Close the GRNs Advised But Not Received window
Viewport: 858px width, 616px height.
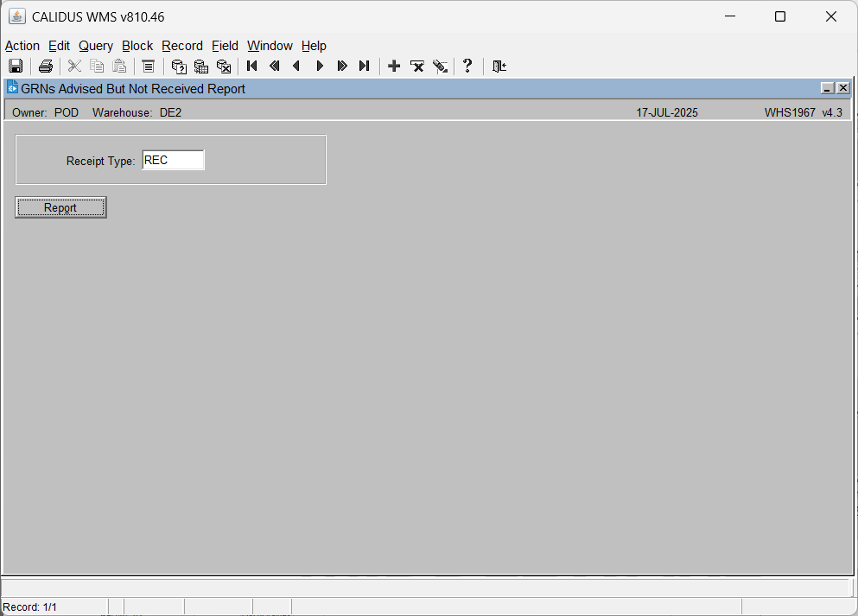coord(843,88)
